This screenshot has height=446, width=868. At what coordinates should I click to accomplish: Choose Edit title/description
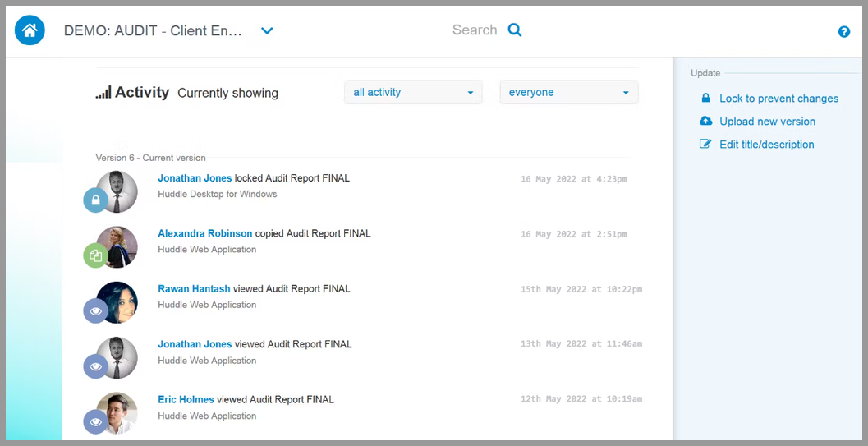(767, 145)
